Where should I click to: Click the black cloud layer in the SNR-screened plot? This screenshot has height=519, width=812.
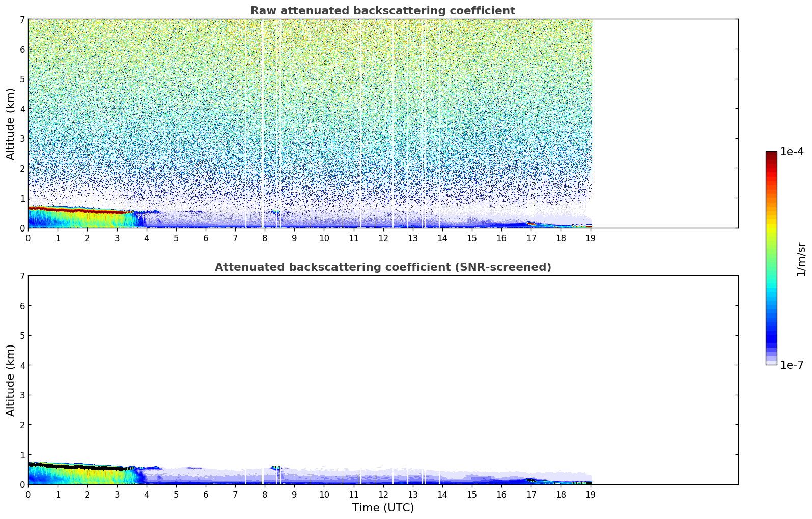pos(76,466)
